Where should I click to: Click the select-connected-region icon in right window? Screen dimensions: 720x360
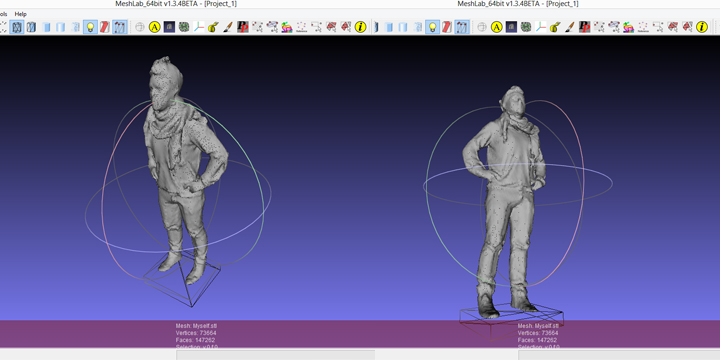(x=614, y=27)
